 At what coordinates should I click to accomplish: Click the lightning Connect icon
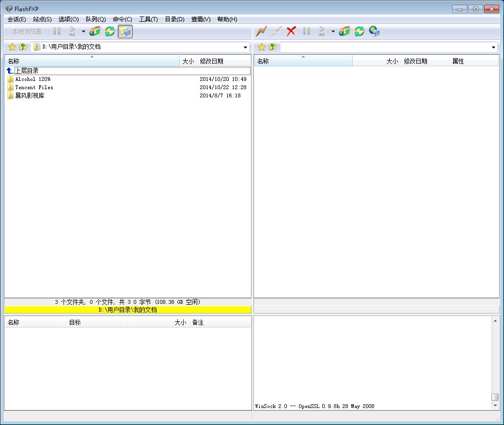261,31
